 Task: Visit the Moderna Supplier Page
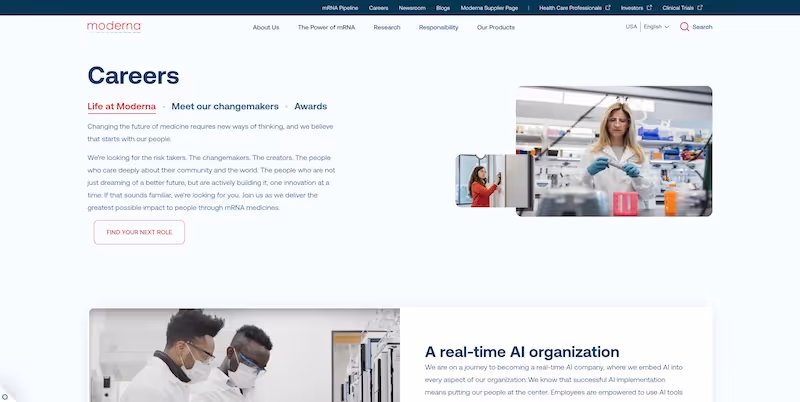click(489, 8)
